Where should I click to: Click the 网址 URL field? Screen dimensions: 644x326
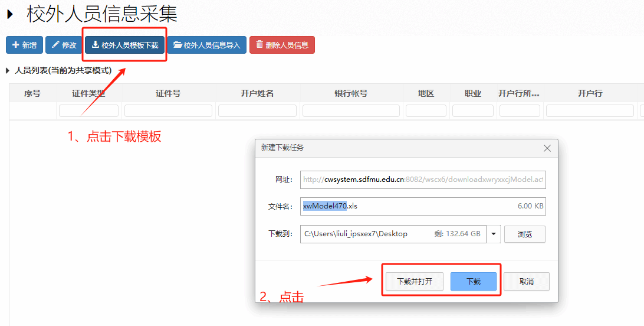tap(422, 179)
